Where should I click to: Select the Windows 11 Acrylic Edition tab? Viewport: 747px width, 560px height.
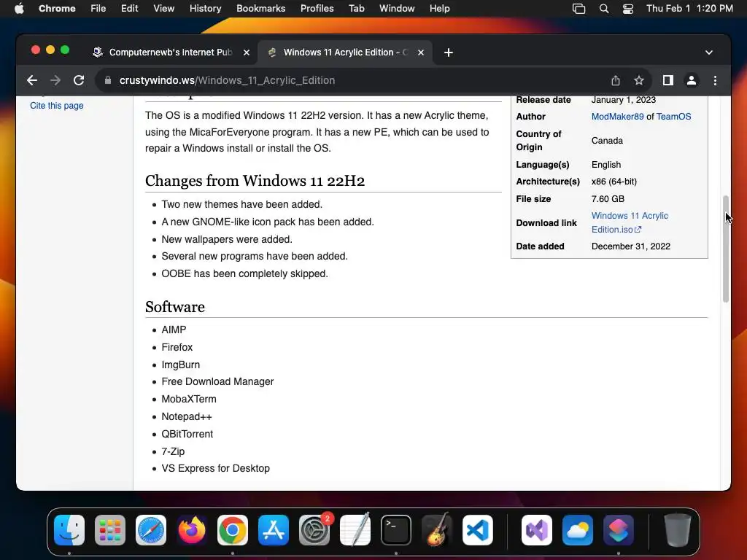click(x=345, y=52)
